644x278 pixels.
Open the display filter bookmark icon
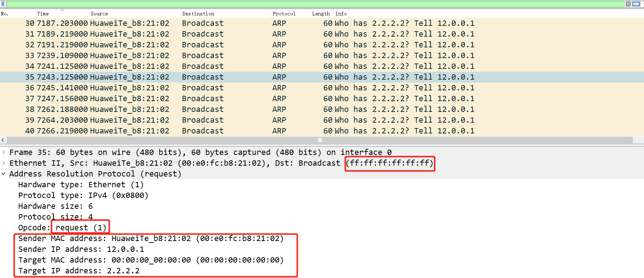[x=3, y=4]
